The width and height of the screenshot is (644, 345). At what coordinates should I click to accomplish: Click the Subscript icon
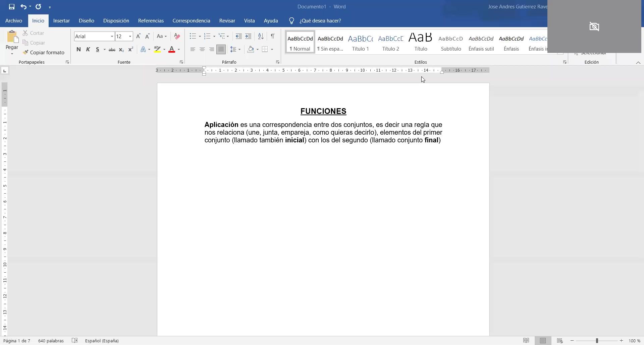pos(121,50)
